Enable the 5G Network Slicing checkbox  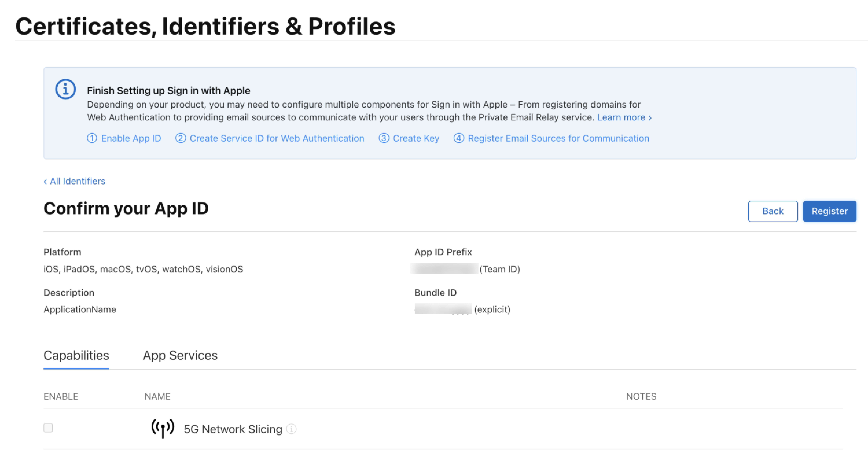pos(48,428)
